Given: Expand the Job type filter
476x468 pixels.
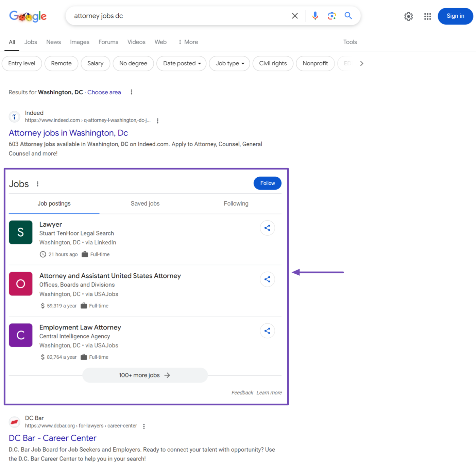Looking at the screenshot, I should tap(230, 64).
